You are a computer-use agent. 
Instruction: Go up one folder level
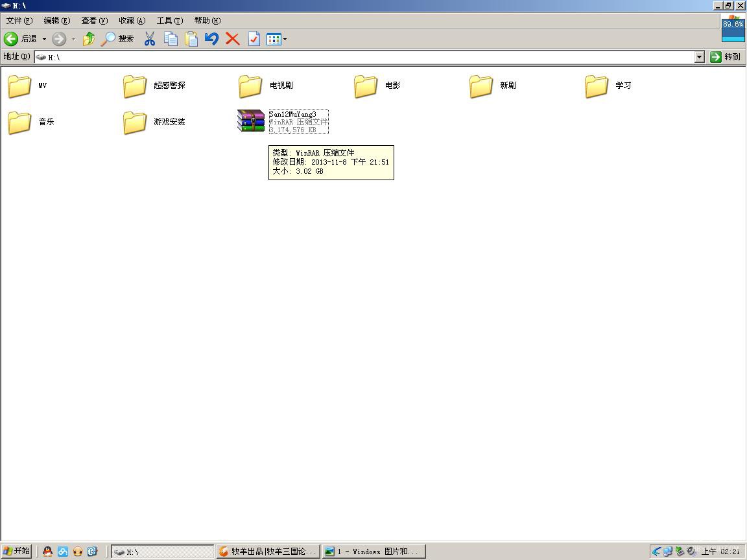89,39
